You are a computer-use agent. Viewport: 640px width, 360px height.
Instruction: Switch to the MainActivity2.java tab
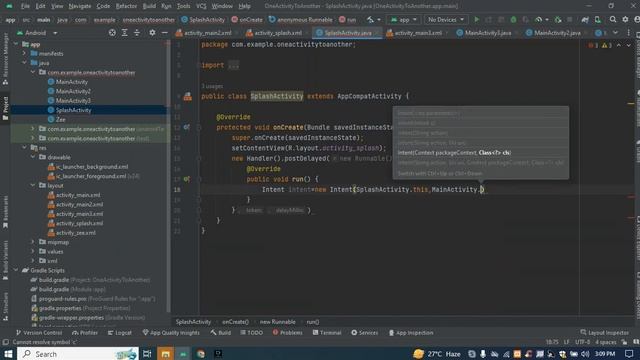click(557, 33)
